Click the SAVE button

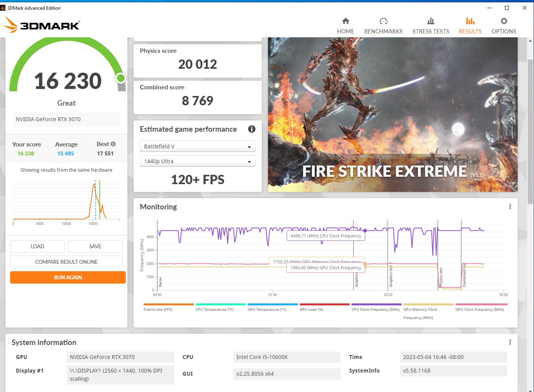pyautogui.click(x=95, y=246)
